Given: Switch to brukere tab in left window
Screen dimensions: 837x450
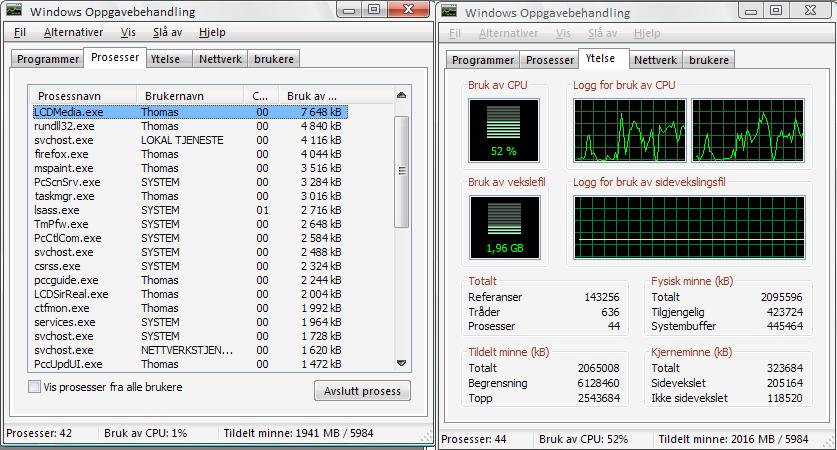Looking at the screenshot, I should tap(274, 59).
